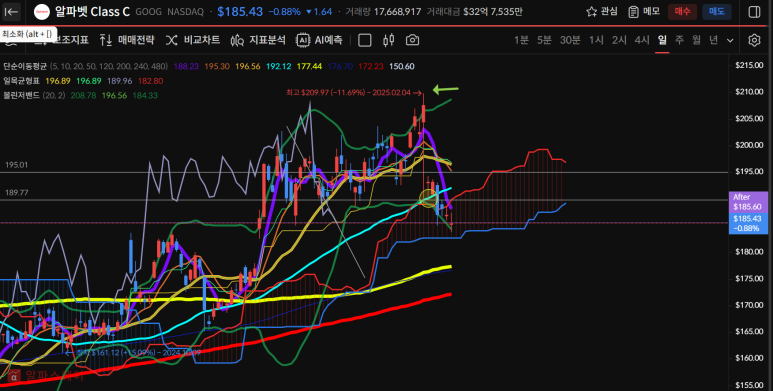
Task: Click the 알파벳 Class C stock name
Action: tap(92, 12)
